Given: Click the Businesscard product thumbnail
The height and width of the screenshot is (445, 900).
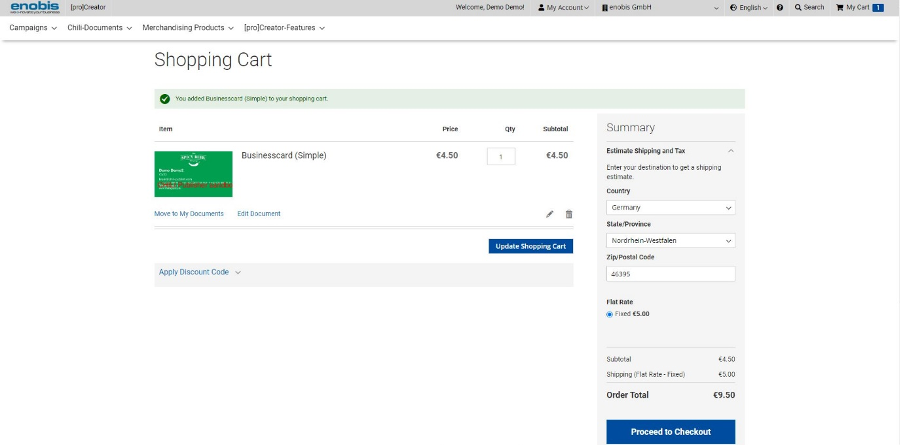Looking at the screenshot, I should pos(193,174).
